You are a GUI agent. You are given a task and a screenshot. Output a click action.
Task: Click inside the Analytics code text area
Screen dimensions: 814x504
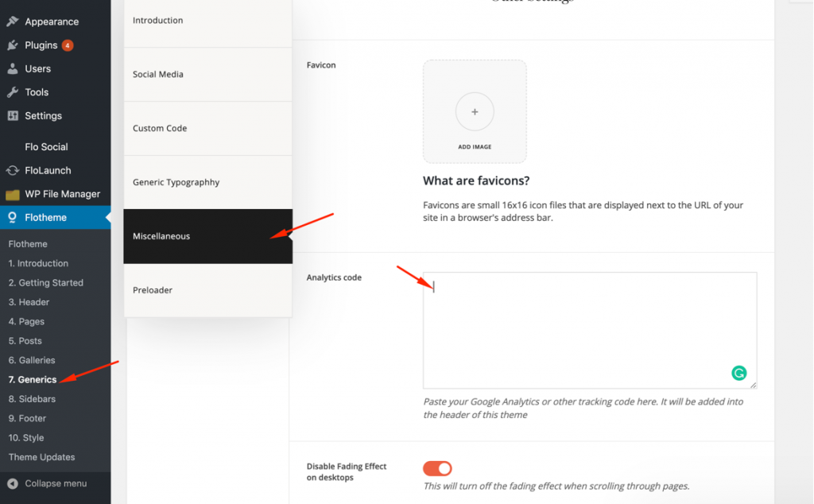point(590,330)
